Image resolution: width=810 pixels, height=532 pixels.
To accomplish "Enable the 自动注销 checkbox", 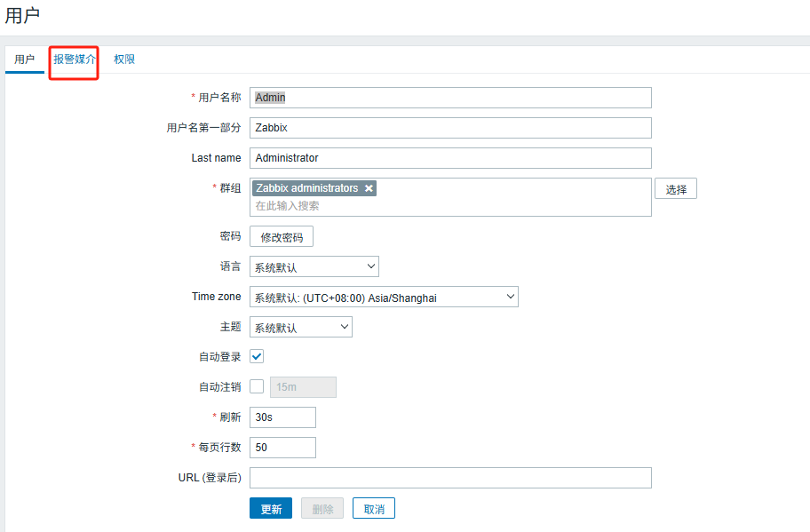I will (x=257, y=386).
